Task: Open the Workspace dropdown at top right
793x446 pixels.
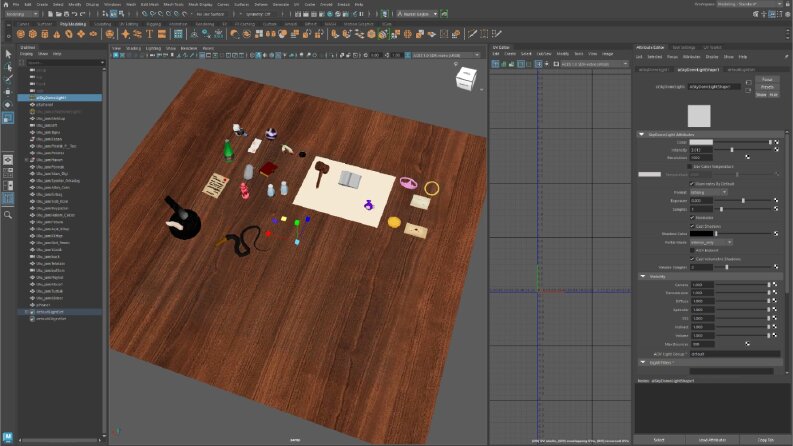Action: pos(750,4)
